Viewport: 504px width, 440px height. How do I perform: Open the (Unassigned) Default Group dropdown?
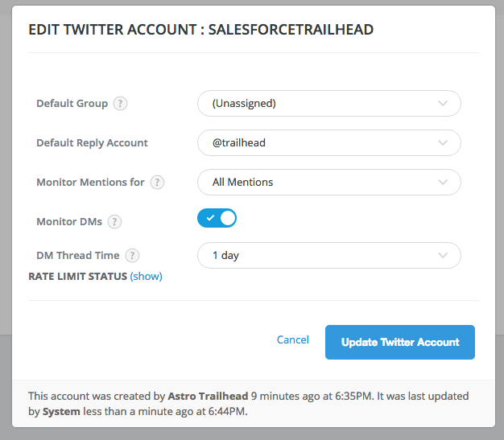pos(329,104)
